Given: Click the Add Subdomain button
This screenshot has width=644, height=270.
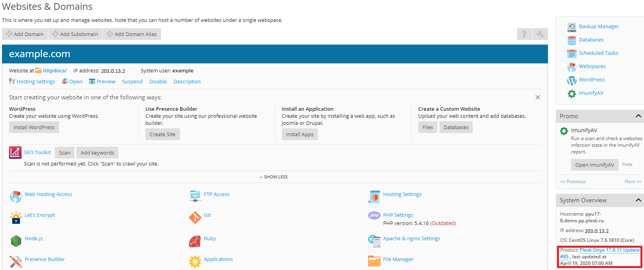Looking at the screenshot, I should tap(75, 34).
